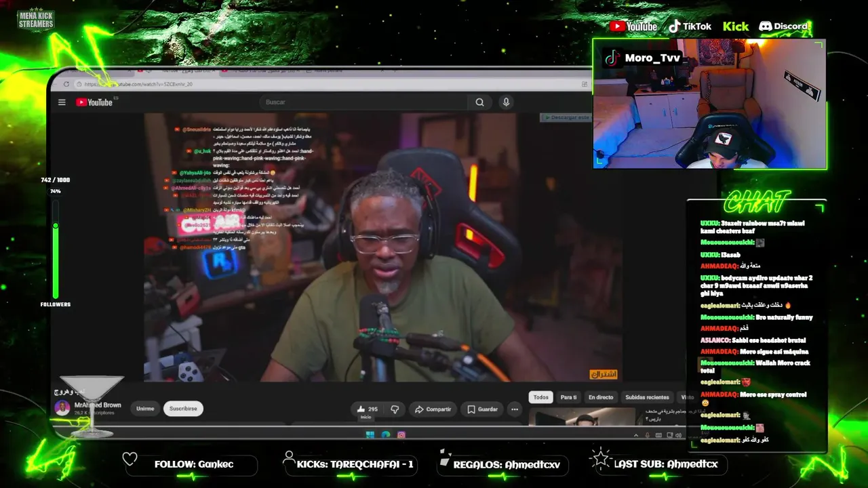Open the MrAhmed Brown channel name

tap(98, 405)
